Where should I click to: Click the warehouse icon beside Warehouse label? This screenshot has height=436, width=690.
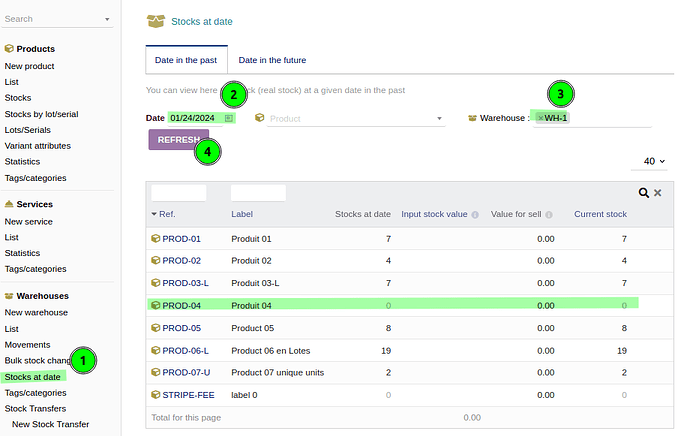472,118
